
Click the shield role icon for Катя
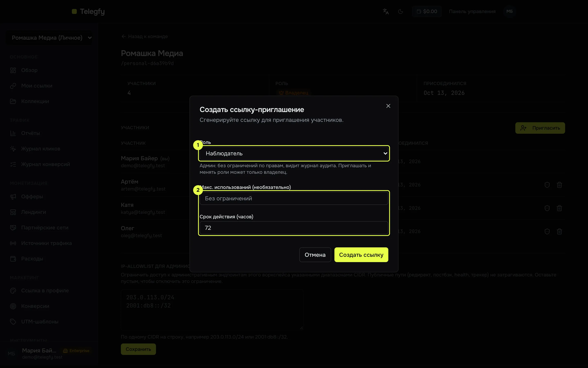[x=547, y=208]
